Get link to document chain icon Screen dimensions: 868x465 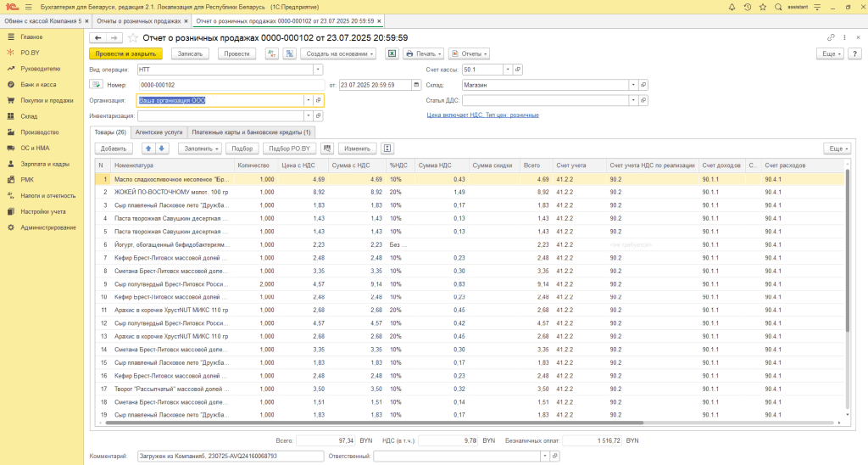click(x=831, y=37)
